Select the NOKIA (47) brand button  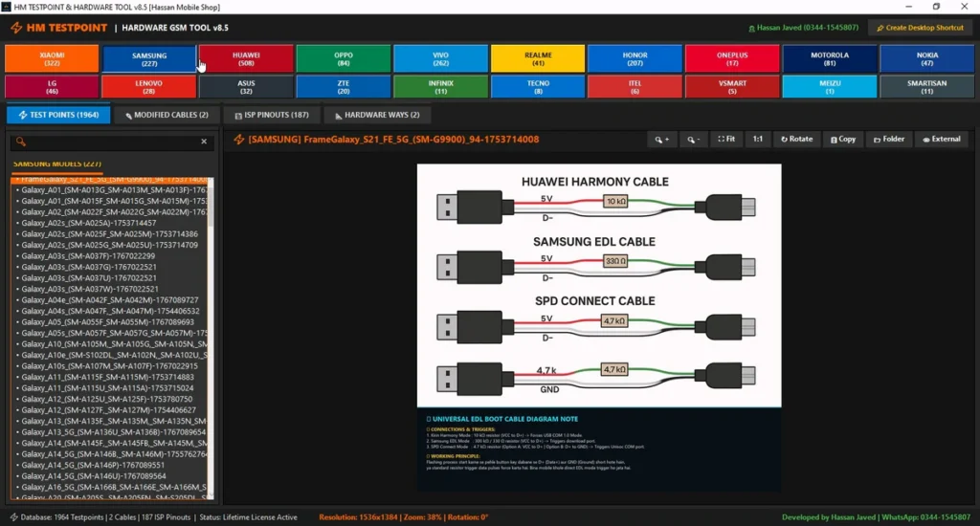point(926,58)
